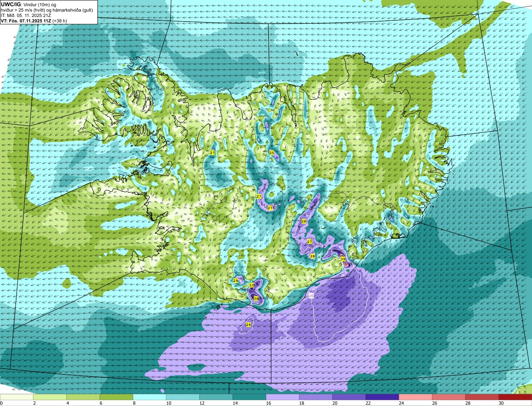Image resolution: width=532 pixels, height=406 pixels.
Task: Click the color scale tick label 24
Action: (x=401, y=403)
